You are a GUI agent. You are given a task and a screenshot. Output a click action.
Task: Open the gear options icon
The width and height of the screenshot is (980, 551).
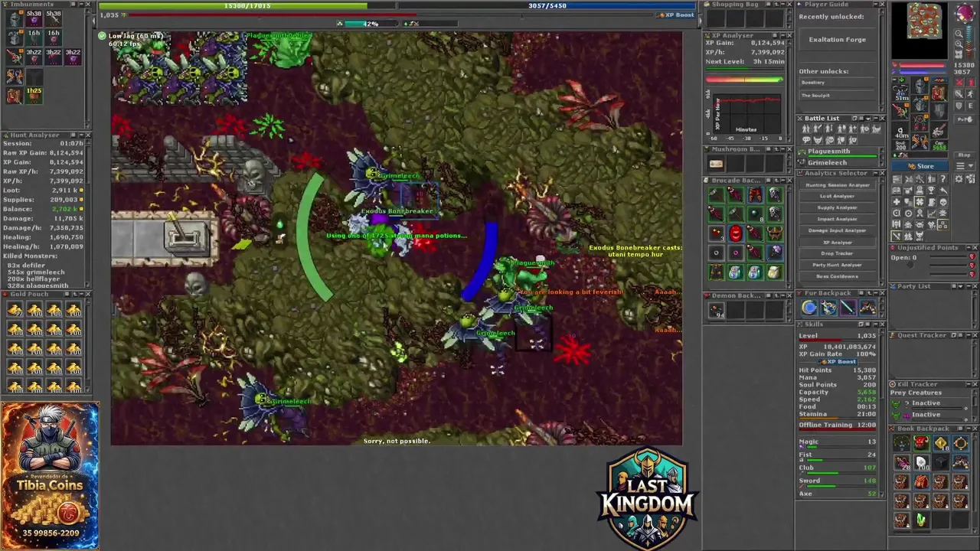click(x=959, y=178)
